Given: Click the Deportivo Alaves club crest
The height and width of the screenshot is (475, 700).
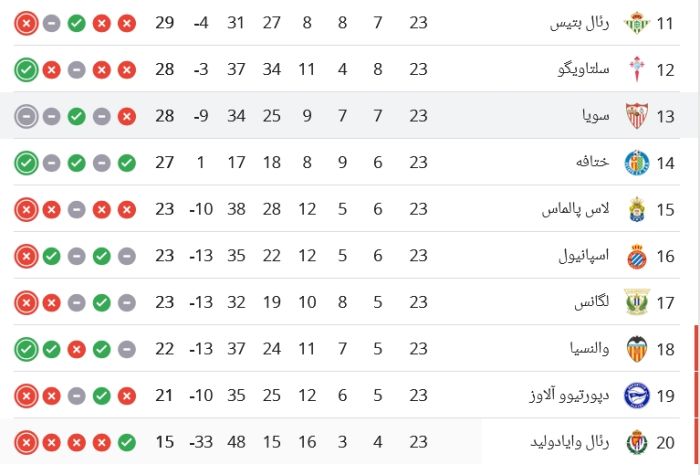Looking at the screenshot, I should pyautogui.click(x=637, y=396).
